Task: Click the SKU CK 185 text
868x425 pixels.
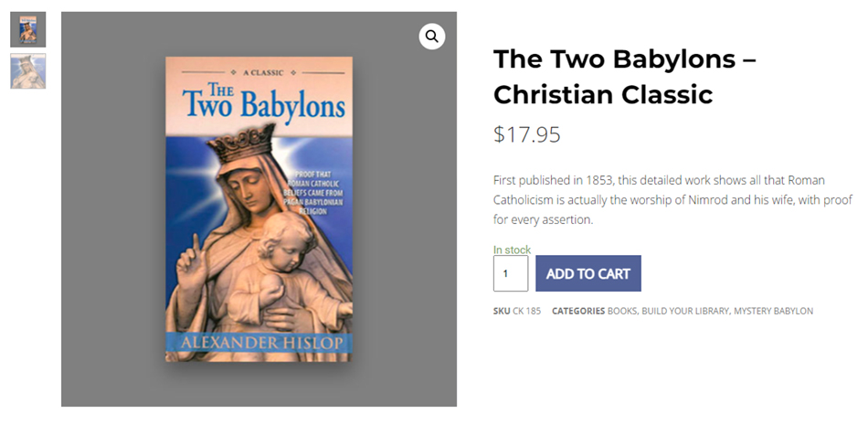Action: click(x=517, y=311)
